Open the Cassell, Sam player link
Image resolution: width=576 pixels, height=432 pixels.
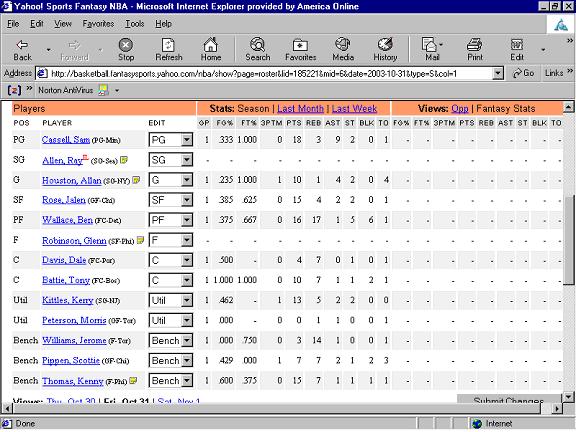click(66, 140)
